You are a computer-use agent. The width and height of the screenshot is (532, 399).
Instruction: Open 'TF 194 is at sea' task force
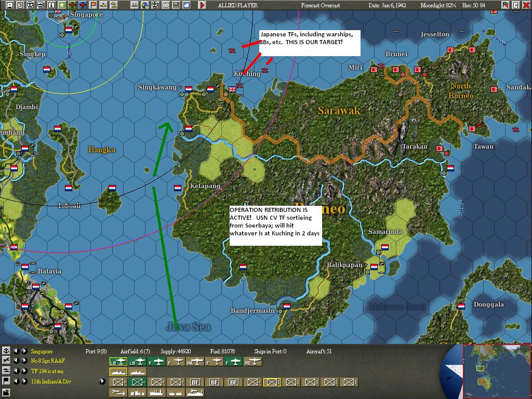tap(47, 371)
